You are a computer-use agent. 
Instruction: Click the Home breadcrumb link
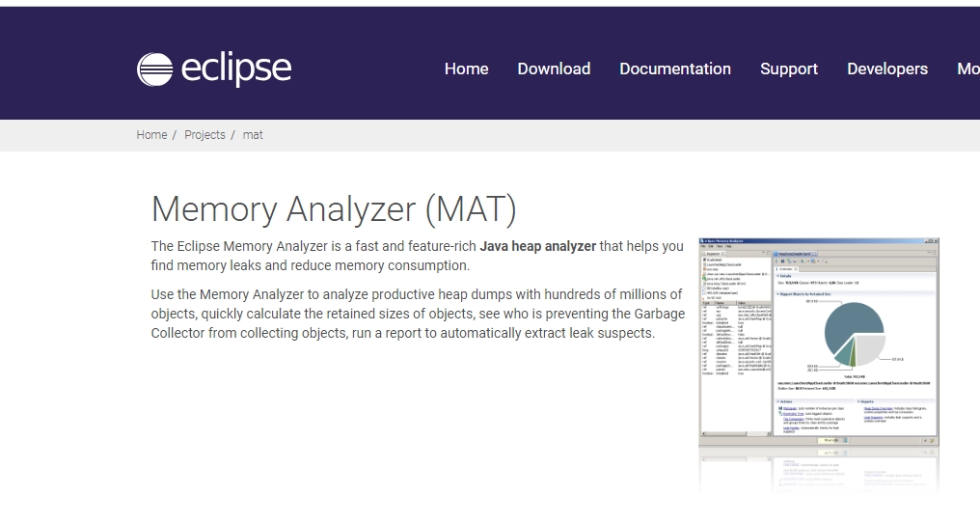[151, 135]
